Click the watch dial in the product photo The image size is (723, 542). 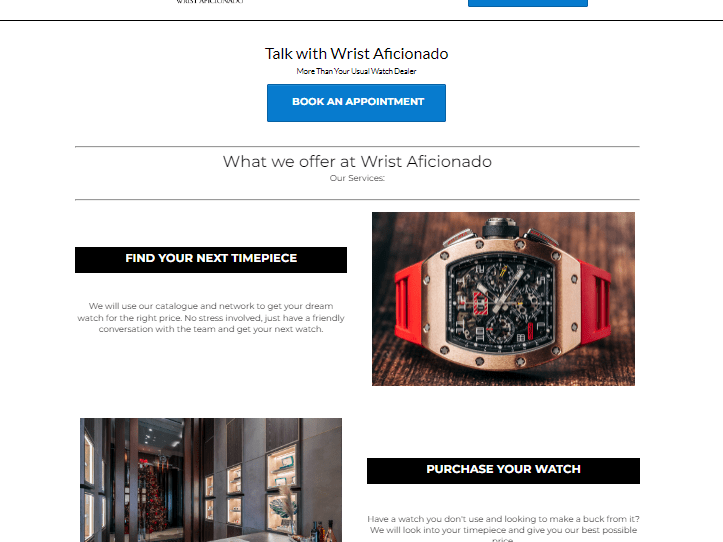click(500, 302)
